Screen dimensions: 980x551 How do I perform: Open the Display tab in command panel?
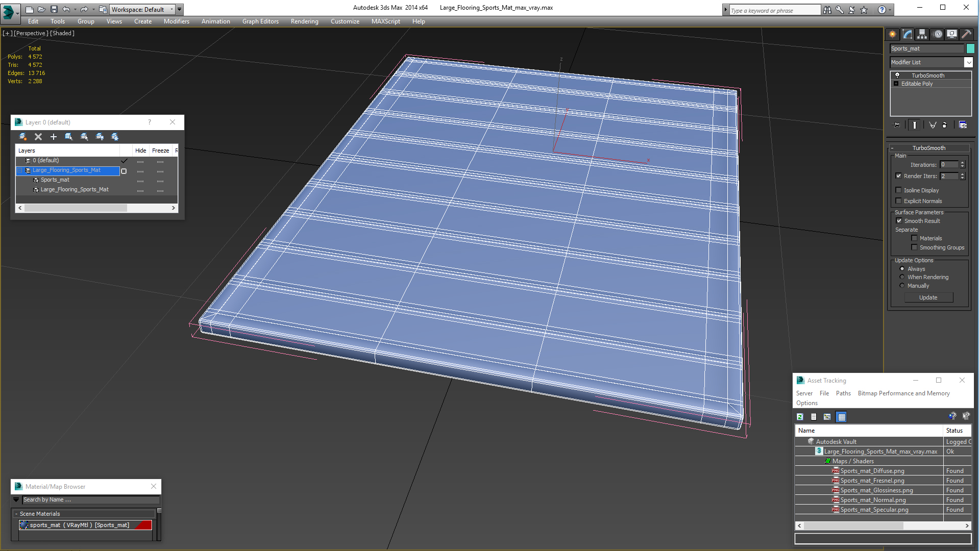pyautogui.click(x=952, y=34)
